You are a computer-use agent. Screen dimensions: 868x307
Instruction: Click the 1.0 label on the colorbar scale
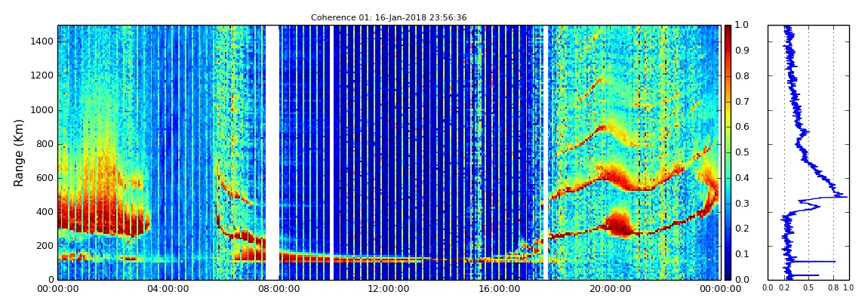[x=741, y=26]
